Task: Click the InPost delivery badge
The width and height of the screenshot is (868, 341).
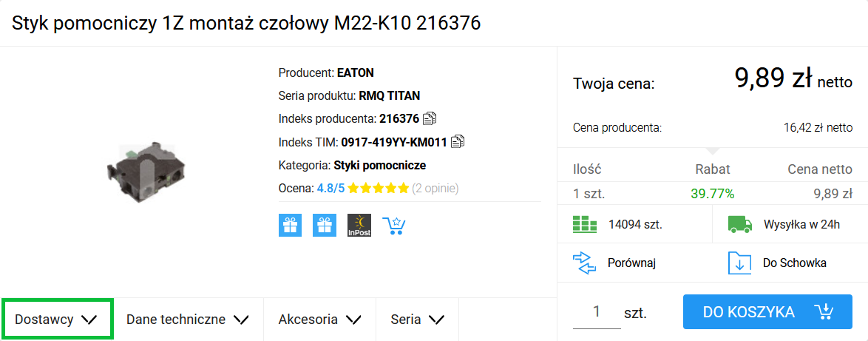Action: 359,226
